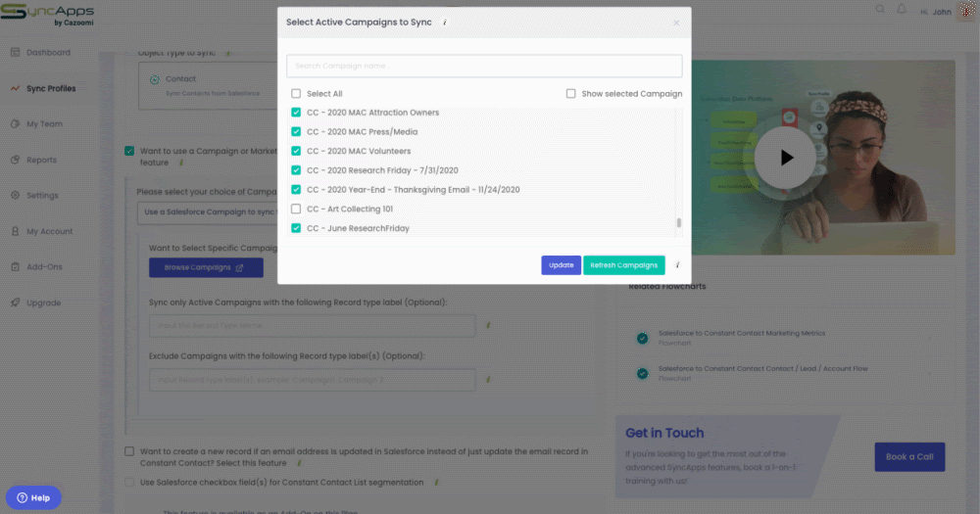The height and width of the screenshot is (514, 980).
Task: Click external link icon on Browse Campaigns
Action: tap(239, 267)
